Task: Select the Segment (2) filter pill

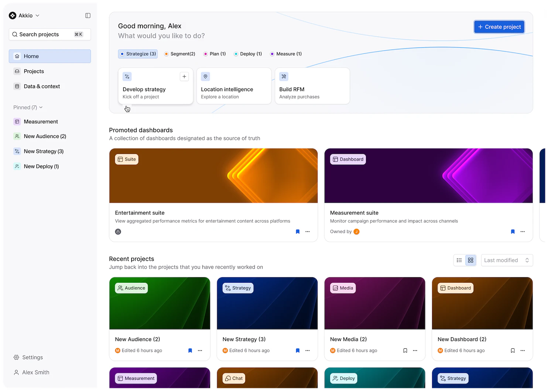Action: pos(179,54)
